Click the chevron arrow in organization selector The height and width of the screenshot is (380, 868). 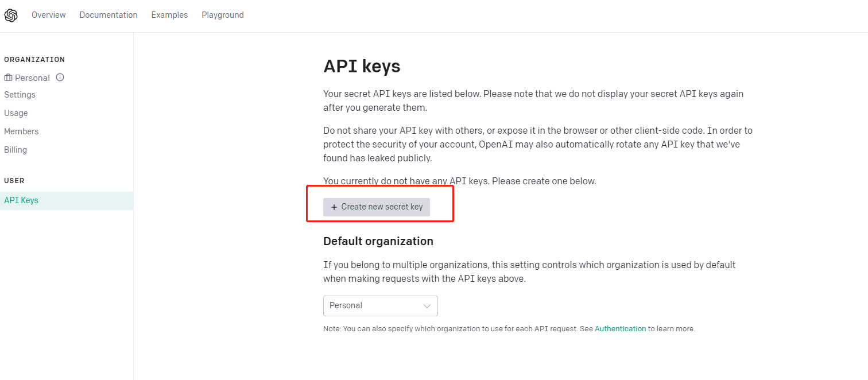tap(427, 306)
